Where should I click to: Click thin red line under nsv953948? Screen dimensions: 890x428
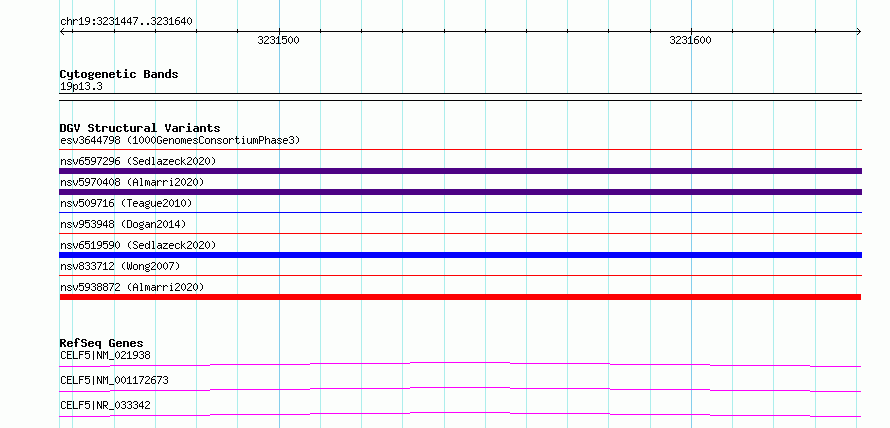460,233
